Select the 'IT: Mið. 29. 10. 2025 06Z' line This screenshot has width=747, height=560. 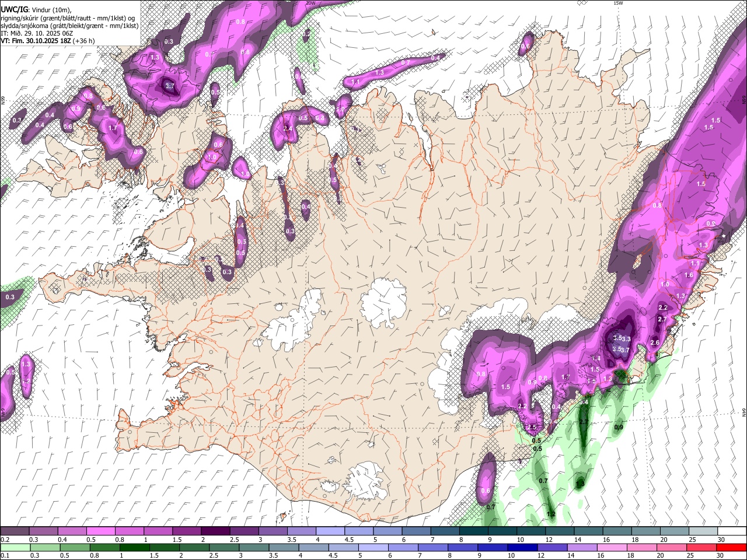pyautogui.click(x=37, y=33)
